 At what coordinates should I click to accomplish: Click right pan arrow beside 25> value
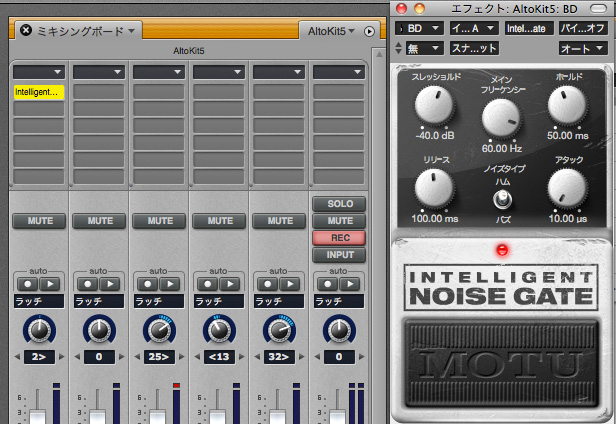[x=182, y=357]
